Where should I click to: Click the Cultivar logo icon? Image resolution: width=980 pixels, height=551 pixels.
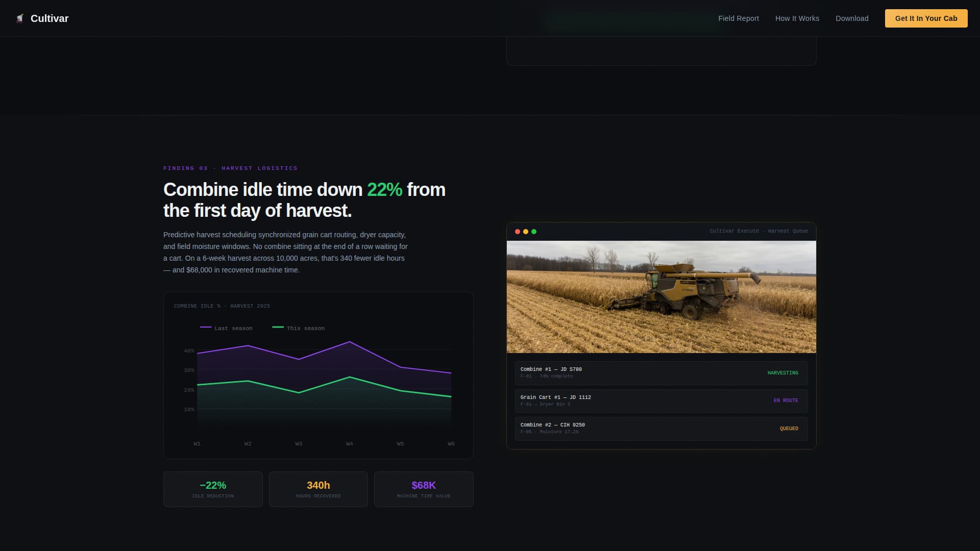tap(20, 18)
